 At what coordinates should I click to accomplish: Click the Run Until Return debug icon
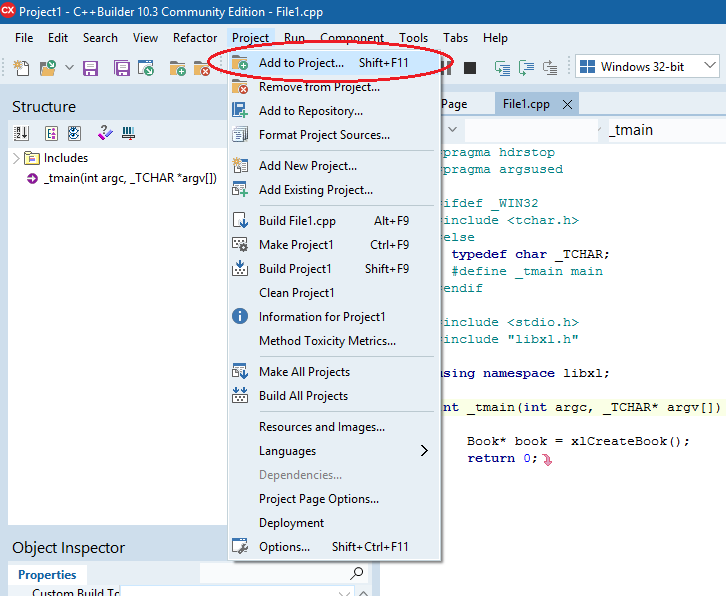pos(550,68)
